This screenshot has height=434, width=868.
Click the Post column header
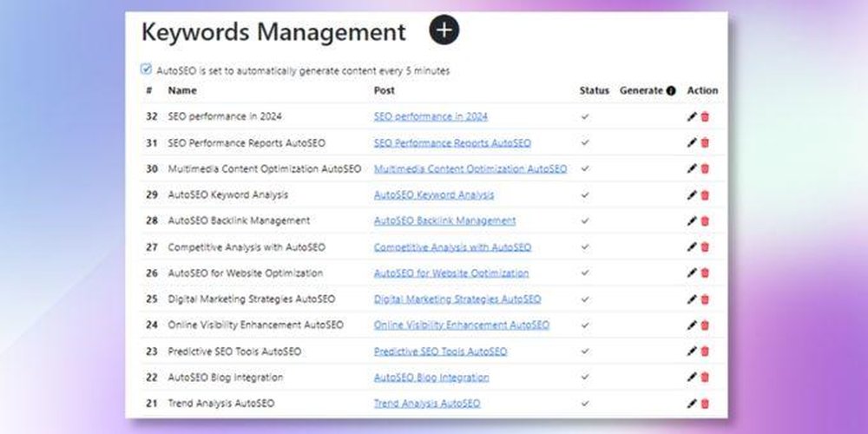click(385, 90)
